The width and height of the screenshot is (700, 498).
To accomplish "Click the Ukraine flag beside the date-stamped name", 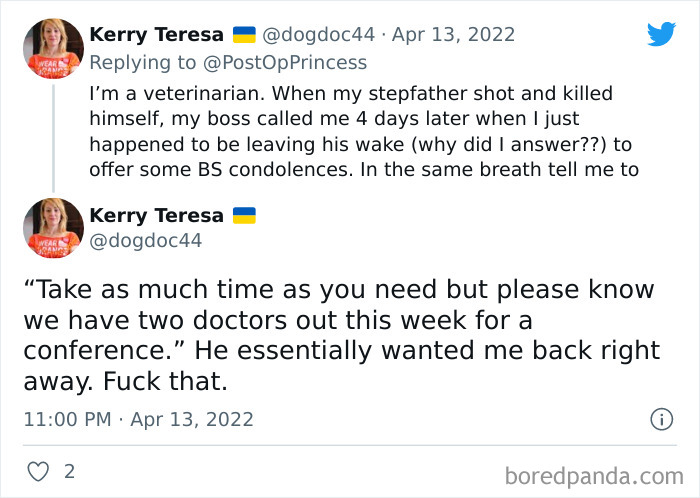I will click(x=244, y=35).
